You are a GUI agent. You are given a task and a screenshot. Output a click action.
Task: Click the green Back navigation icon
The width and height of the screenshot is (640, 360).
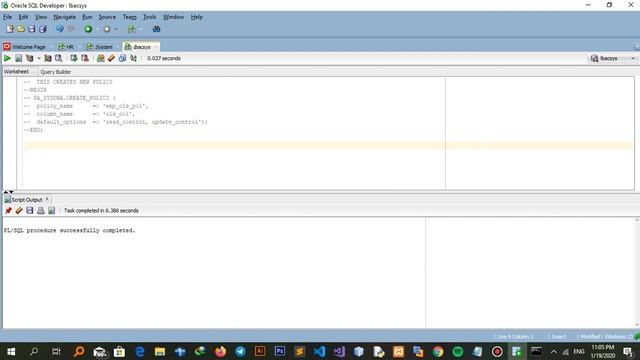tap(88, 29)
